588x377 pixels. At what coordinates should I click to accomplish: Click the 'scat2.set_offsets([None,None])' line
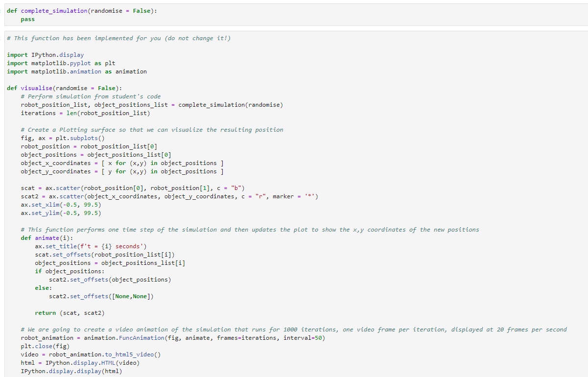click(x=101, y=296)
